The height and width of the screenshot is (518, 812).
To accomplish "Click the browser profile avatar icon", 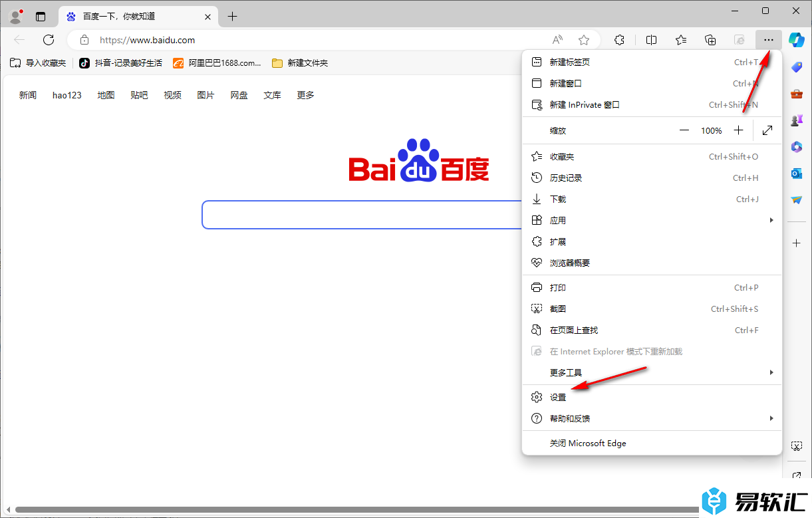I will 16,16.
